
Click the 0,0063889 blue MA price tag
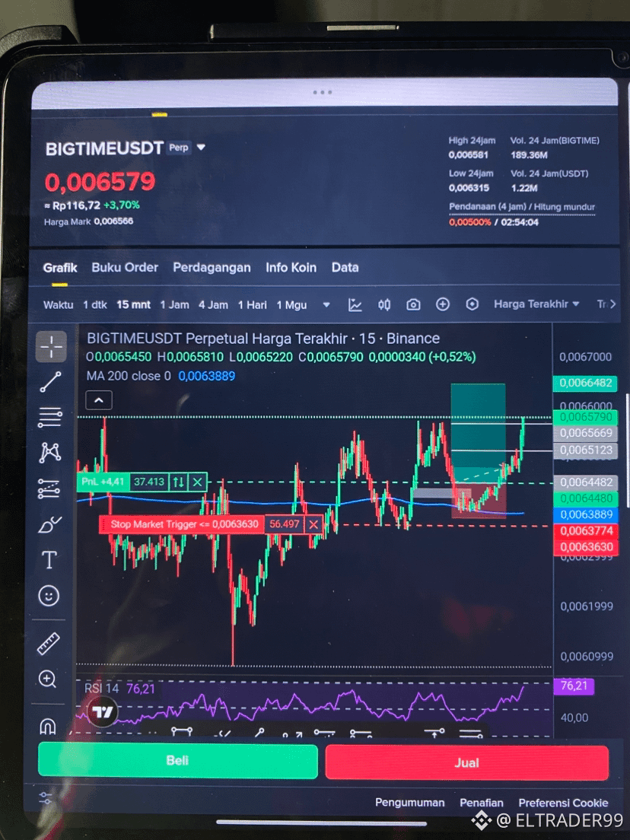586,515
